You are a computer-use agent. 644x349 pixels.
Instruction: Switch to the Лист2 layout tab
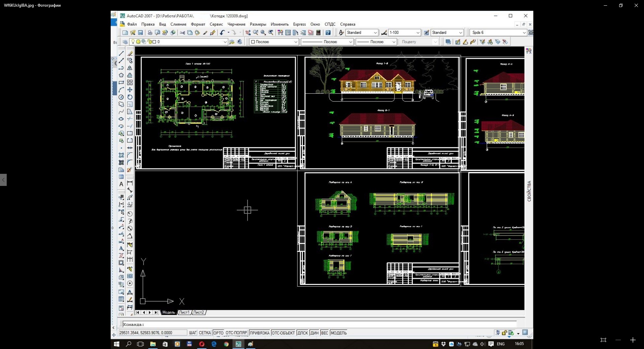[199, 312]
